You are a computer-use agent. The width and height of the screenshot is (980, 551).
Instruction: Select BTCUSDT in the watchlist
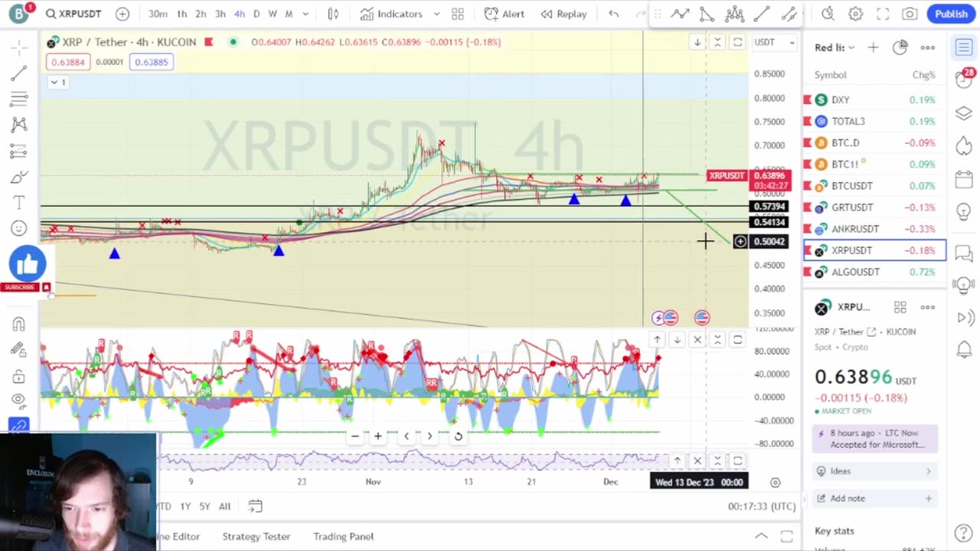click(874, 185)
